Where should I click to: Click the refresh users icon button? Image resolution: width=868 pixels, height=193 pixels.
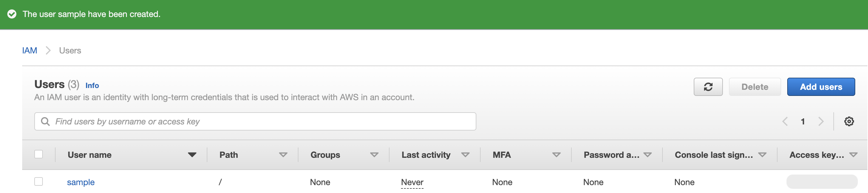click(708, 87)
